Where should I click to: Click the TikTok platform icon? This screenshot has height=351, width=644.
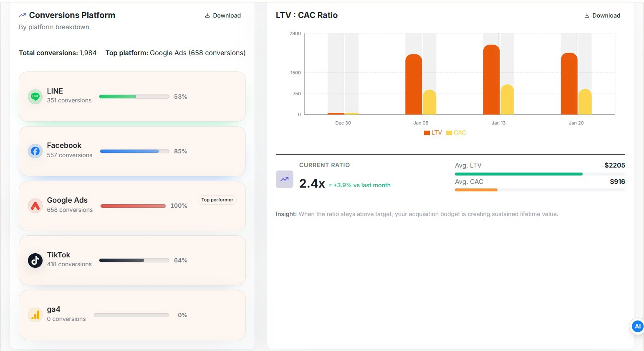pyautogui.click(x=35, y=260)
